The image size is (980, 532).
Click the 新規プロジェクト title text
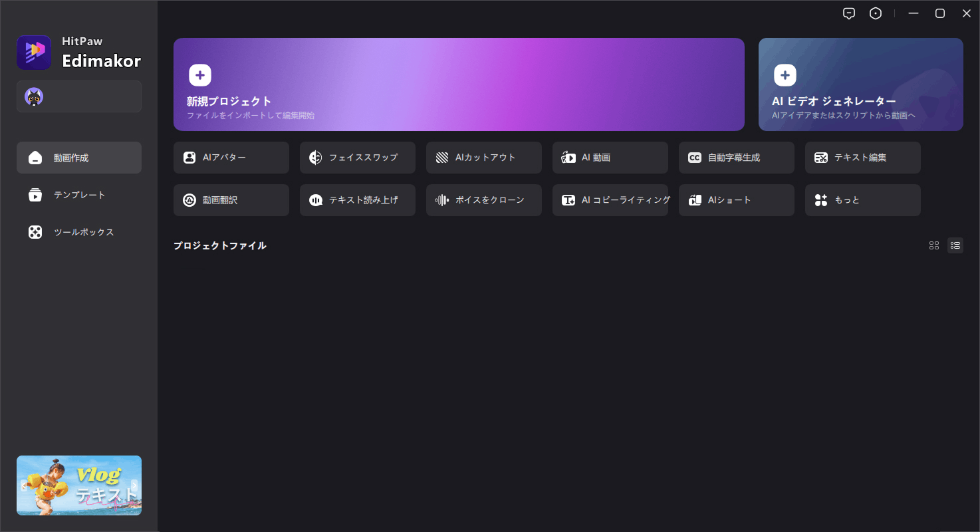(x=229, y=101)
